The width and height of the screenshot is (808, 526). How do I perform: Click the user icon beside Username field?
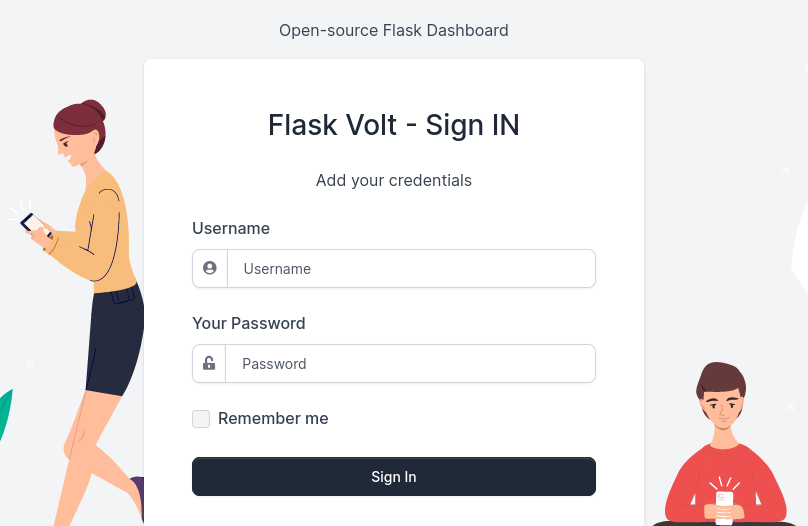(x=210, y=268)
